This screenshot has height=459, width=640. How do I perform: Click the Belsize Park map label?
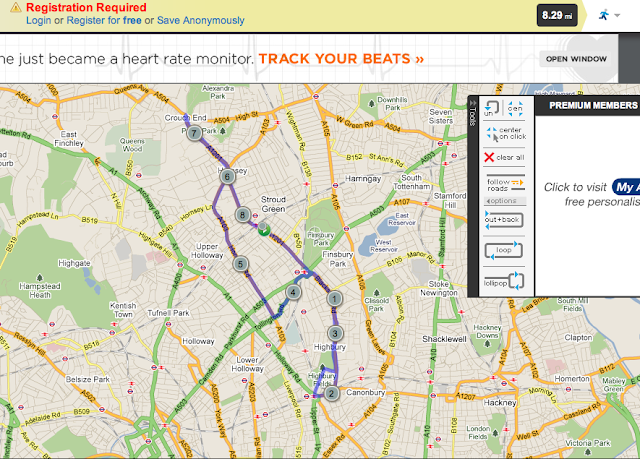tap(88, 379)
